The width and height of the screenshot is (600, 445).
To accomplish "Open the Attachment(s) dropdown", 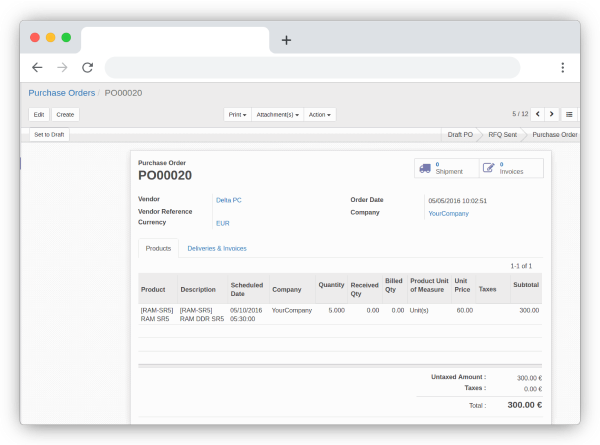I will coord(277,114).
